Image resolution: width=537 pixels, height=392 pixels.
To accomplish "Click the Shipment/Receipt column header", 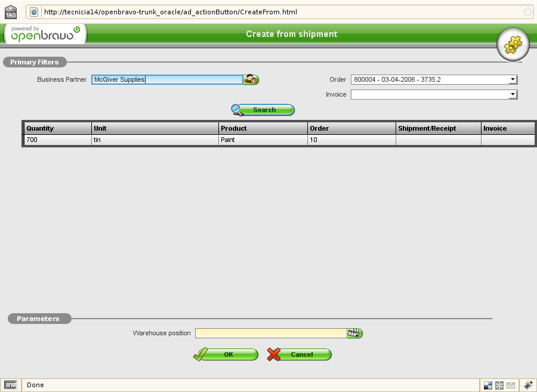I will point(439,128).
